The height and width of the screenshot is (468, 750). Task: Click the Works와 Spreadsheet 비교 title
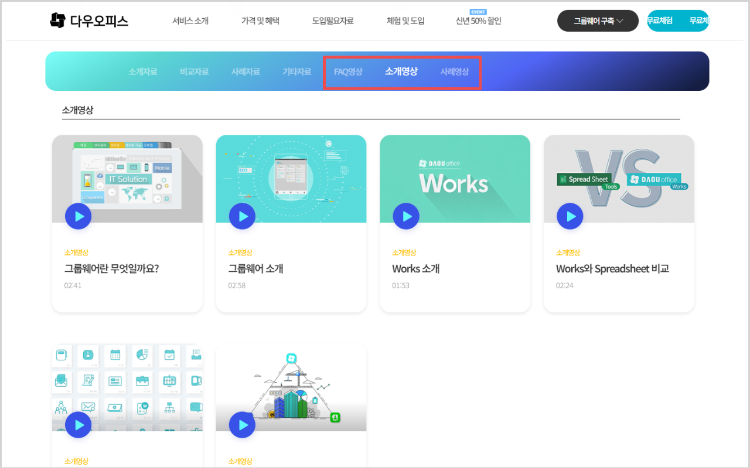[612, 269]
